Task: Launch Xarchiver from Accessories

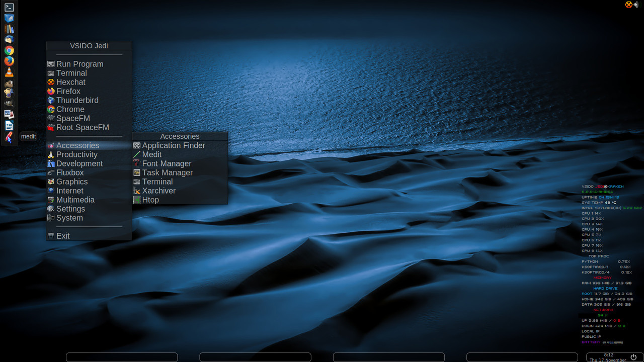Action: [180, 191]
